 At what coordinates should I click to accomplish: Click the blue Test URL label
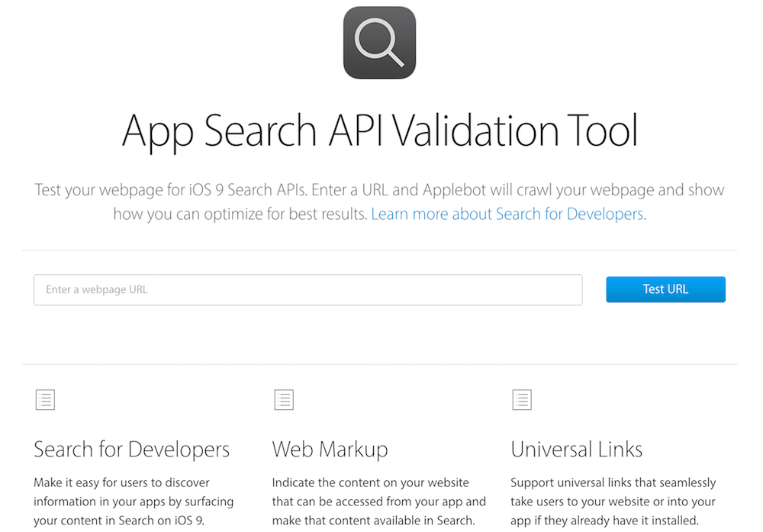tap(665, 289)
